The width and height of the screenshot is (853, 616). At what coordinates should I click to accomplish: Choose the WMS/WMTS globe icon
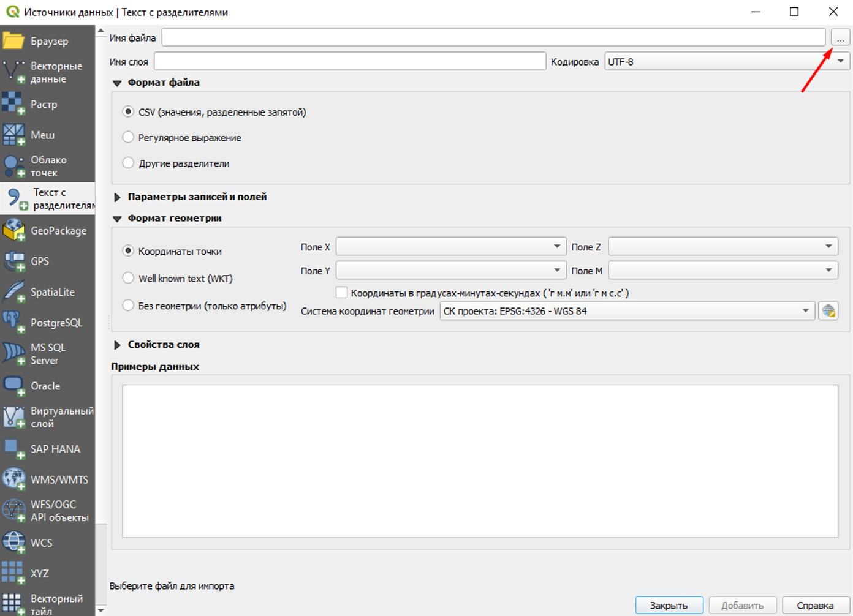pyautogui.click(x=13, y=479)
